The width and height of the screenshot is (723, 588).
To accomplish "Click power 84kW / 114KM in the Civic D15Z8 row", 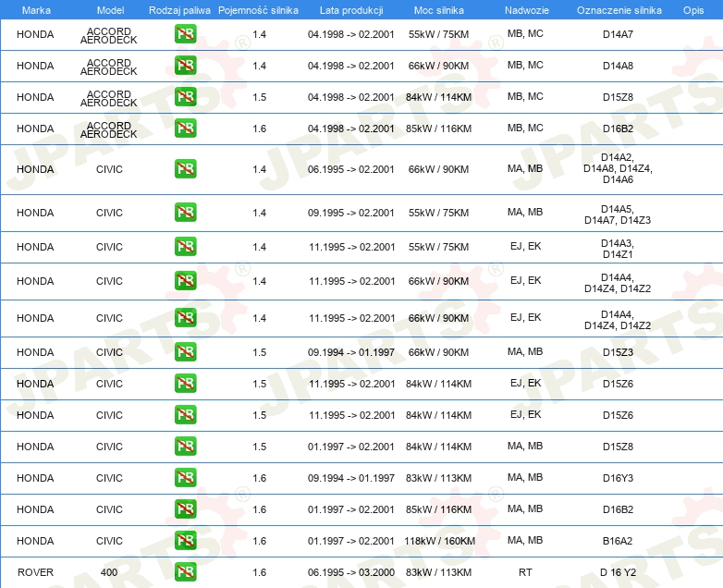I will [439, 447].
